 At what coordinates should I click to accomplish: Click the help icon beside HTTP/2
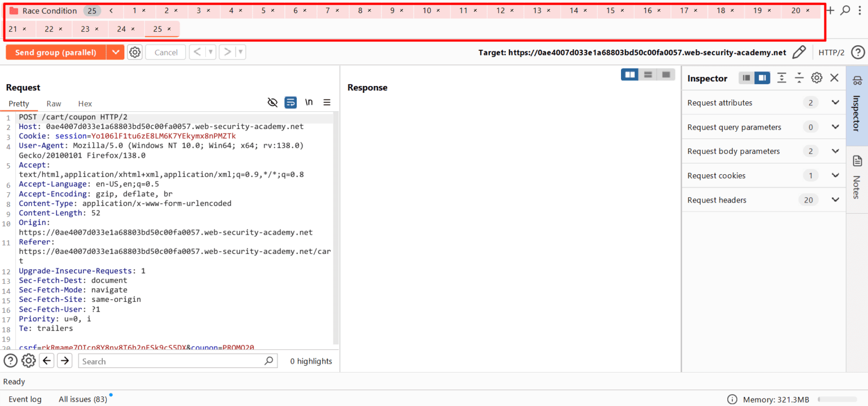tap(858, 53)
